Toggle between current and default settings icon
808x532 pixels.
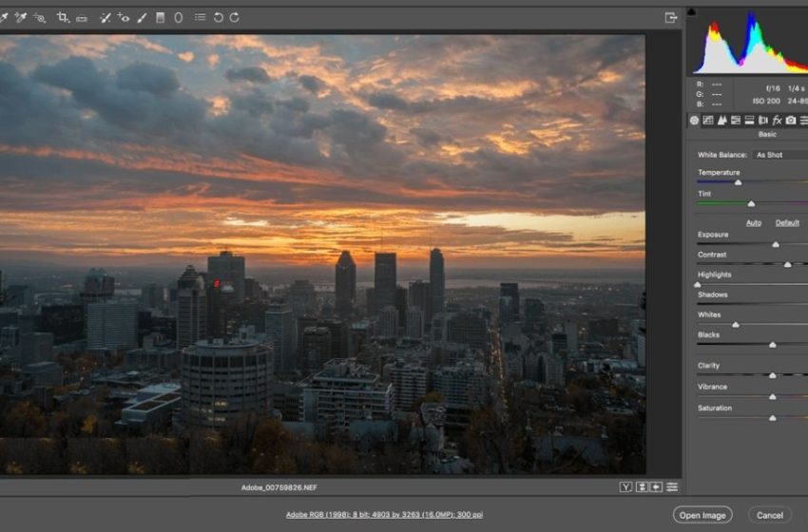pyautogui.click(x=672, y=486)
